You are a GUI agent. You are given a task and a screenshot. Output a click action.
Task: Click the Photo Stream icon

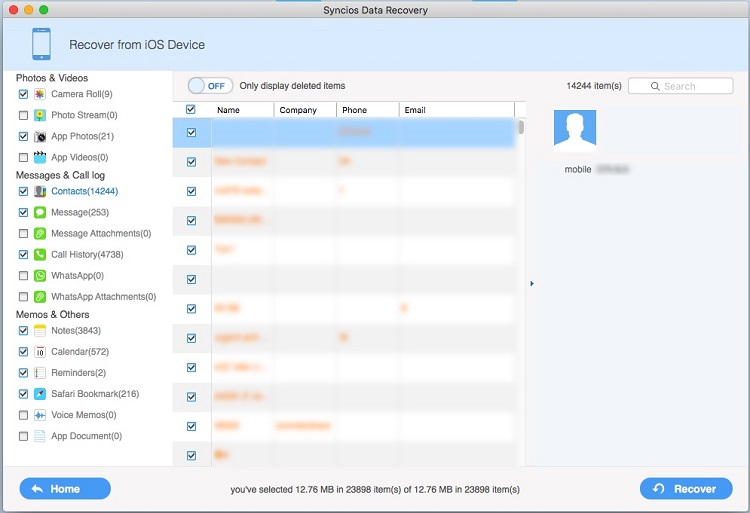coord(40,115)
